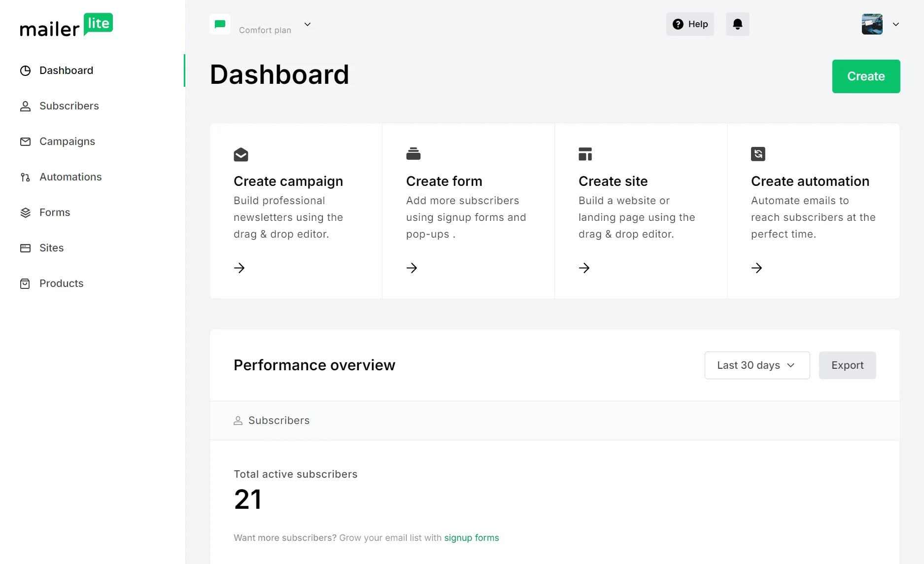Click the user avatar thumbnail
The height and width of the screenshot is (564, 924).
[872, 24]
